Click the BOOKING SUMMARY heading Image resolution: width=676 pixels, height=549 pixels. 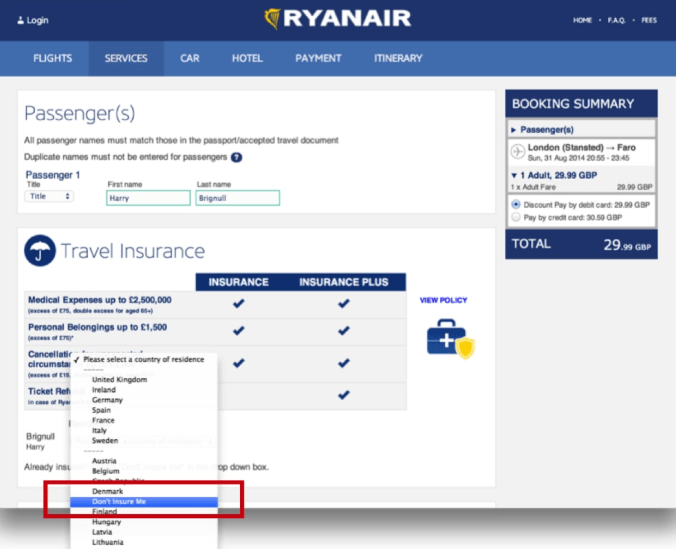(573, 104)
